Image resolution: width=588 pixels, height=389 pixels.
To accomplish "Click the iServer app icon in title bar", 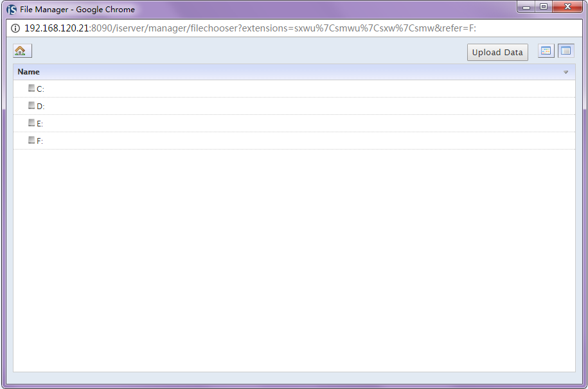I will point(11,10).
